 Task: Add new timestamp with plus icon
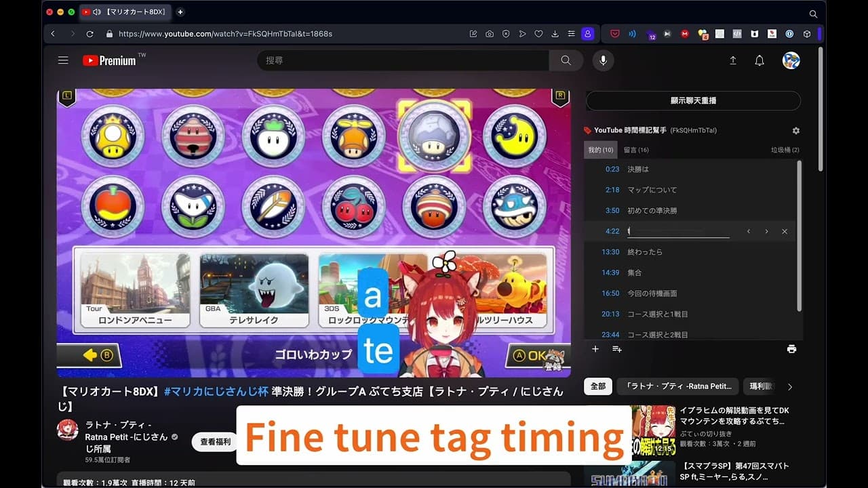(x=595, y=349)
